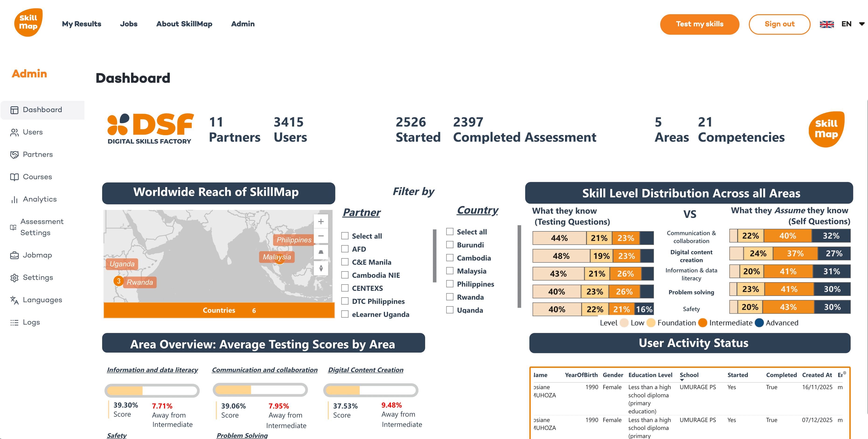Open Courses from the sidebar
This screenshot has width=868, height=439.
pos(37,177)
